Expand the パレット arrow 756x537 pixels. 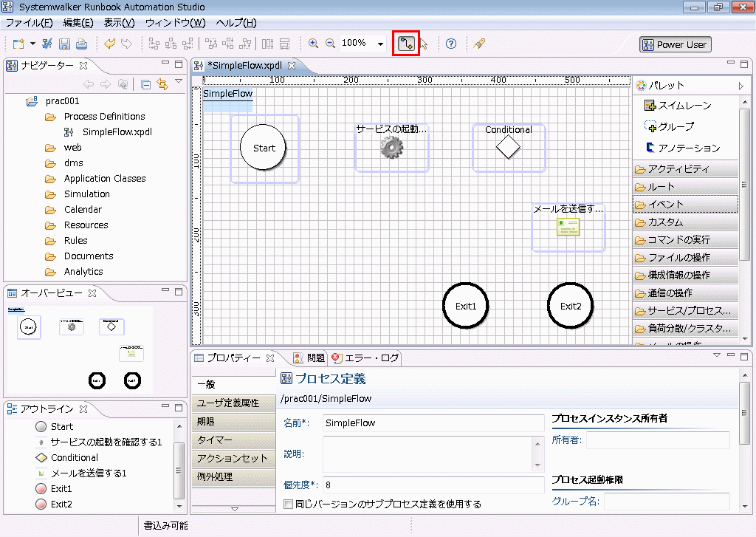[x=741, y=86]
